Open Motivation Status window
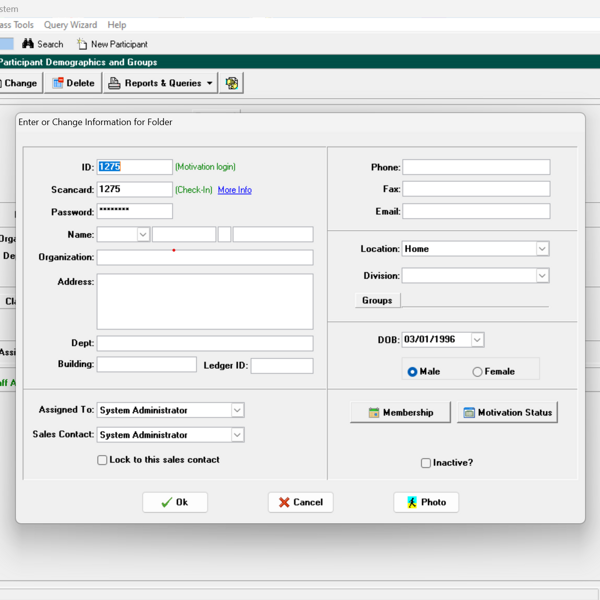The height and width of the screenshot is (600, 600). pyautogui.click(x=507, y=412)
